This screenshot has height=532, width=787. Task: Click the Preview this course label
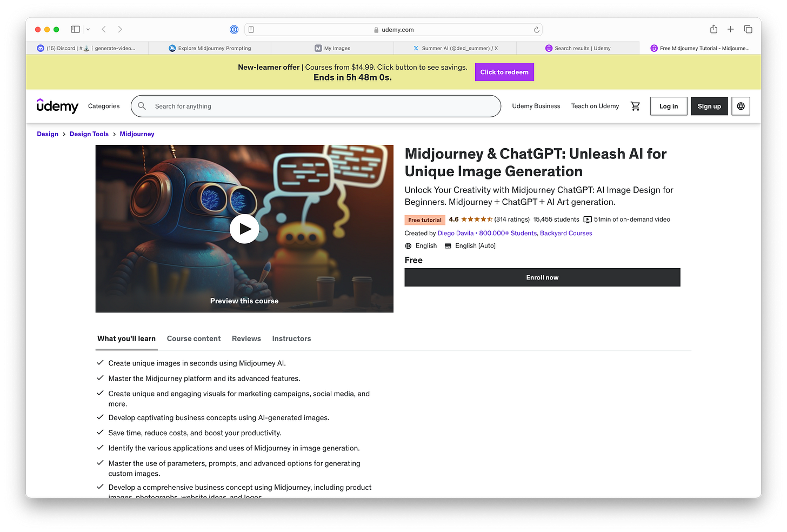[x=244, y=301]
